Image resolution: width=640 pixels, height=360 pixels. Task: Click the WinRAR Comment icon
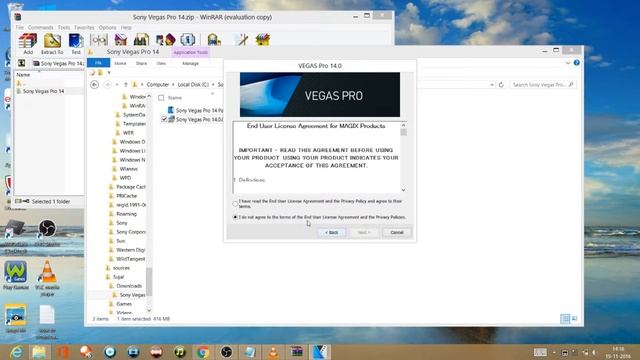coord(241,40)
